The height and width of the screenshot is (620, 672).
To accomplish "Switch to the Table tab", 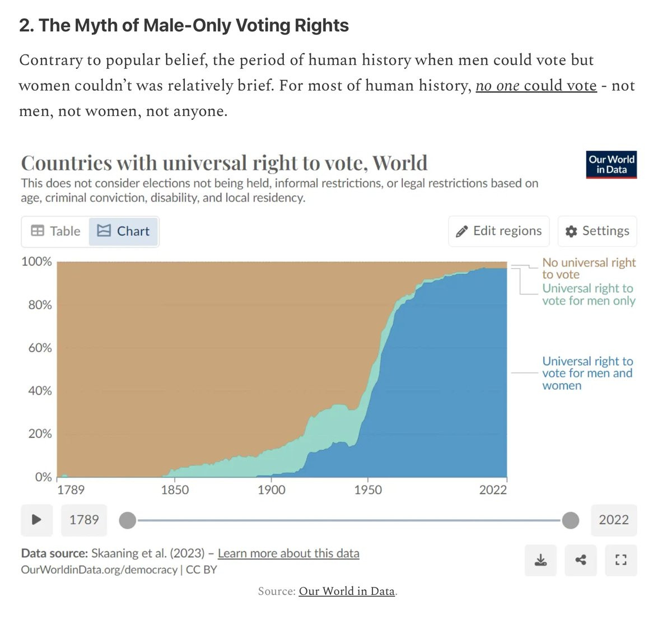I will 55,231.
